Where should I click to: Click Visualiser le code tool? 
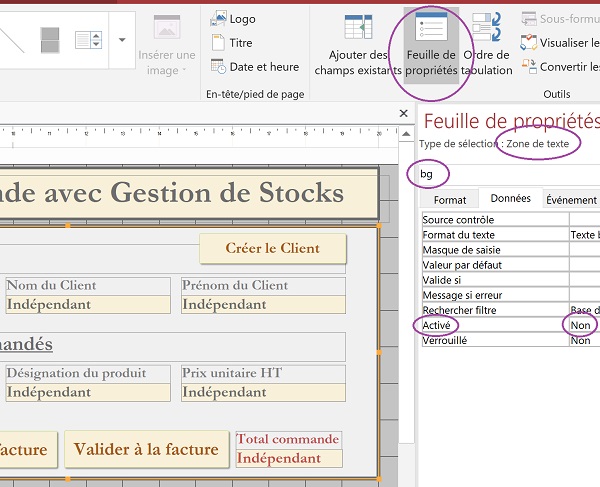tap(562, 43)
